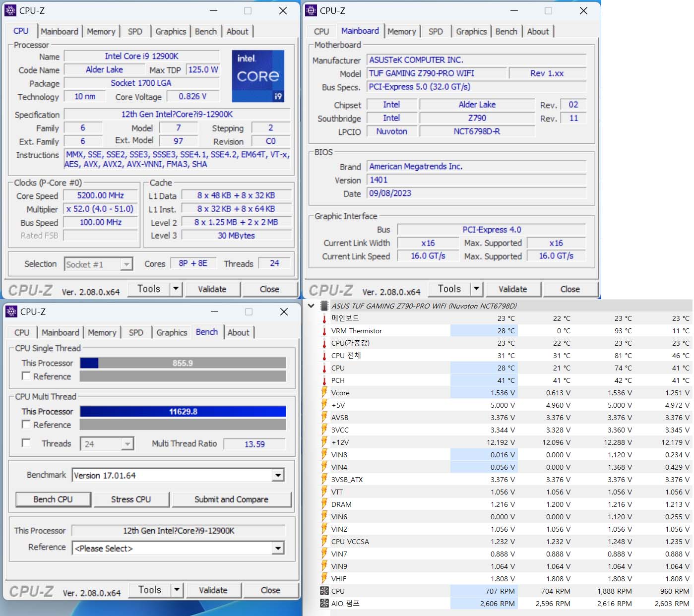Viewport: 694px width, 616px height.
Task: Click the lightning icon on the 3VSB_ATX row
Action: point(324,479)
